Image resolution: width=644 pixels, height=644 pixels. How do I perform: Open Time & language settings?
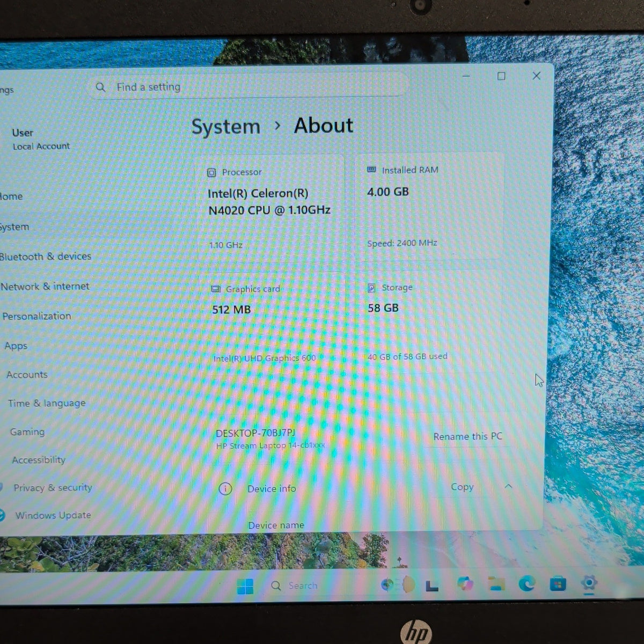coord(47,403)
